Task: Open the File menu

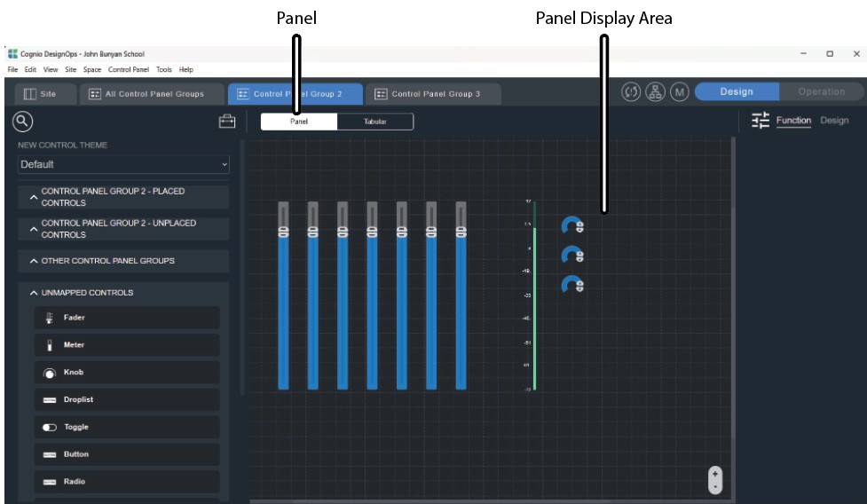Action: (12, 69)
